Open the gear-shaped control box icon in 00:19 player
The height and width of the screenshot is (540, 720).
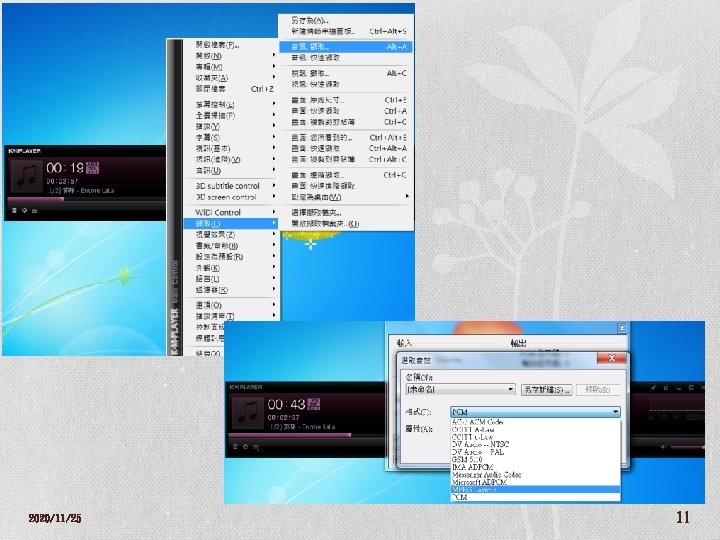[x=24, y=210]
